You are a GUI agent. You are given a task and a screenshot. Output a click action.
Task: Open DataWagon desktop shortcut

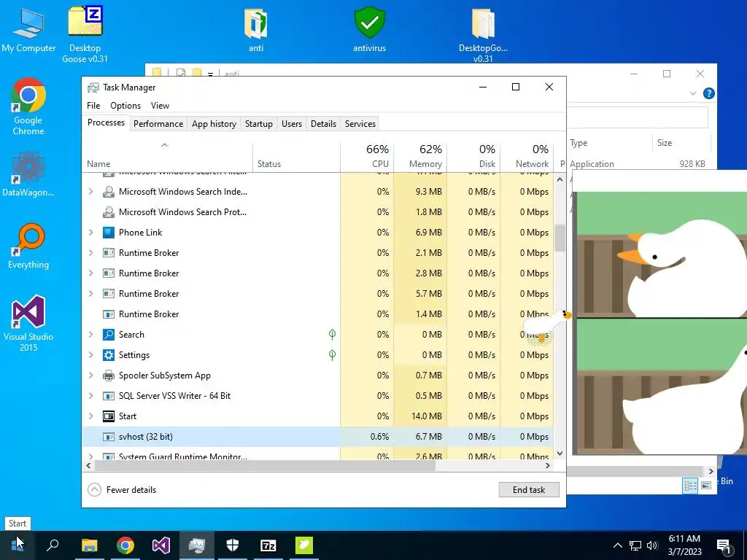(28, 174)
